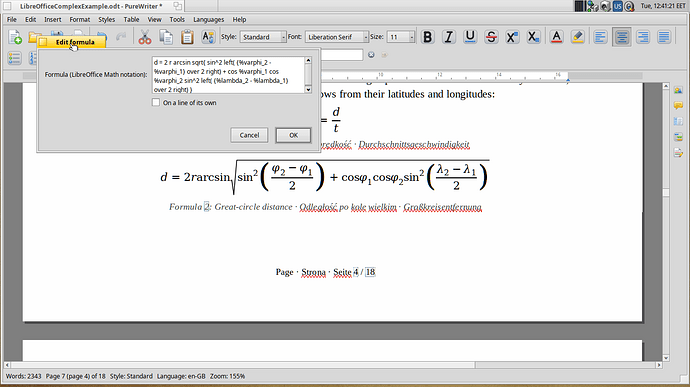This screenshot has width=690, height=387.
Task: Click Cancel in Edit formula dialog
Action: [x=249, y=135]
